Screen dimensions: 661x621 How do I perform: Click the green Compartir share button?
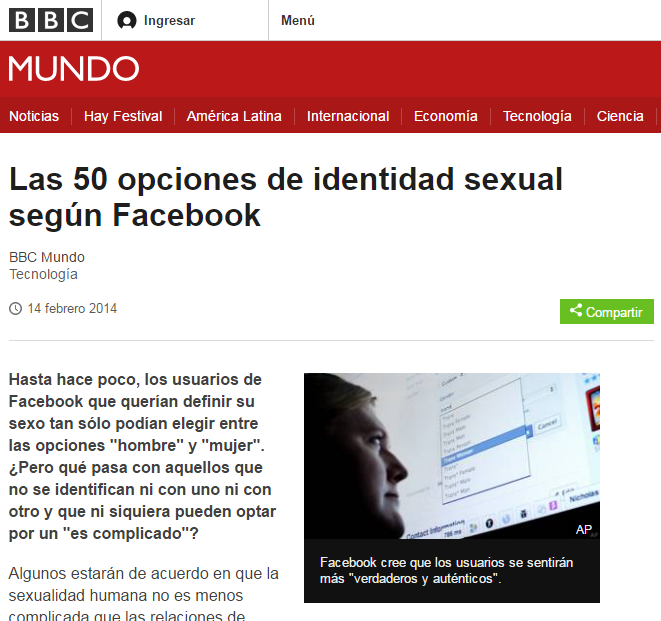(x=607, y=312)
